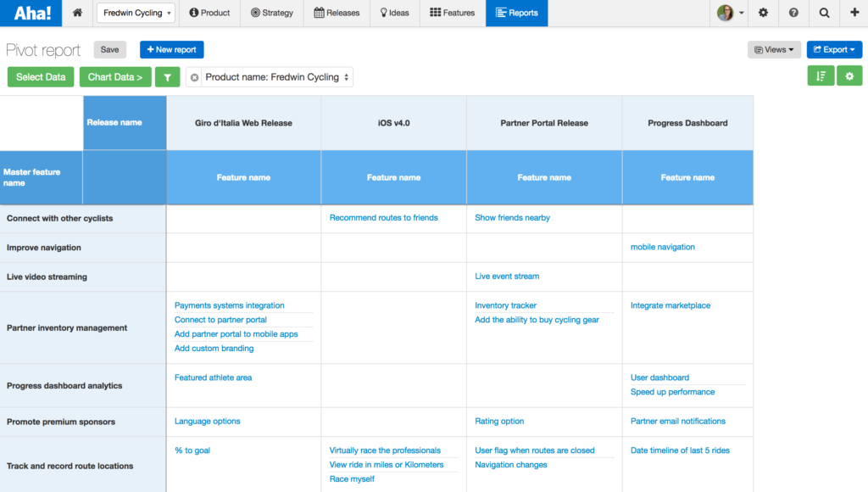Viewport: 868px width, 492px height.
Task: Click the search magnifier icon
Action: [x=825, y=13]
